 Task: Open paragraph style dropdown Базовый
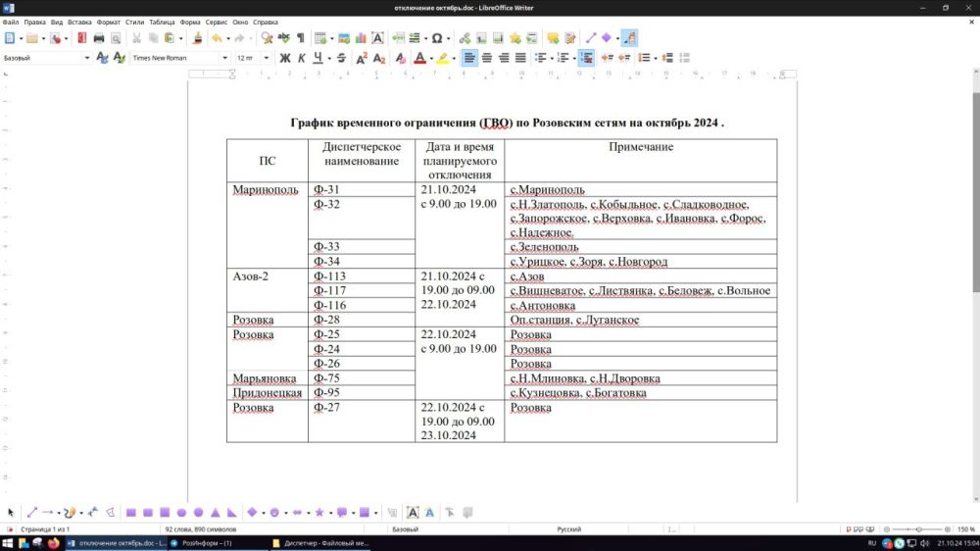pyautogui.click(x=87, y=58)
